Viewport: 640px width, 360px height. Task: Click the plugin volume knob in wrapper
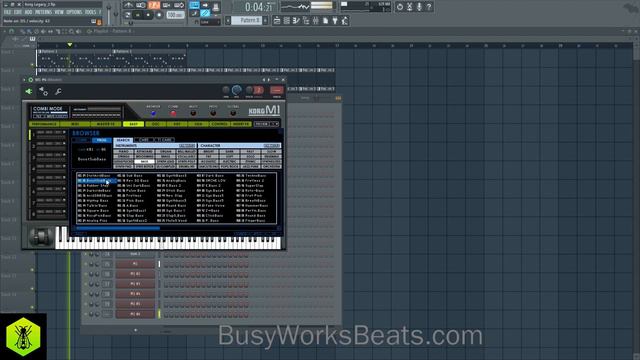(237, 90)
